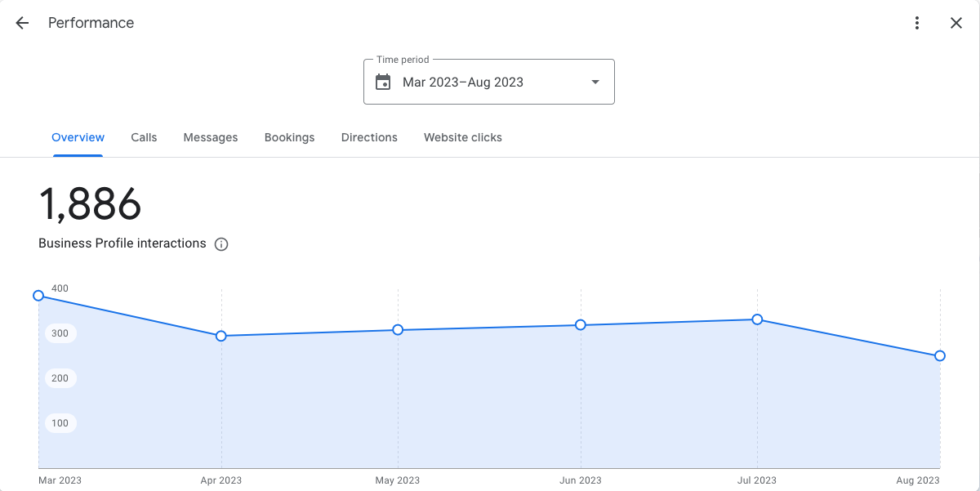Click the Business Profile interactions label

click(122, 243)
